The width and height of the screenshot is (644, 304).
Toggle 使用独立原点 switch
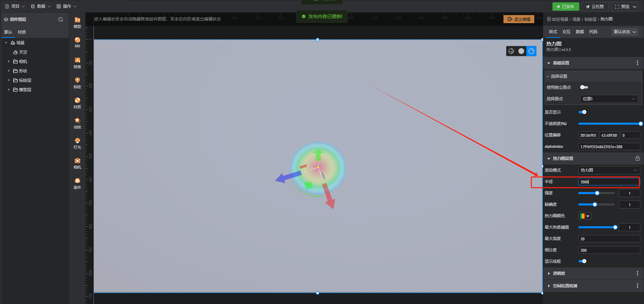tap(584, 87)
